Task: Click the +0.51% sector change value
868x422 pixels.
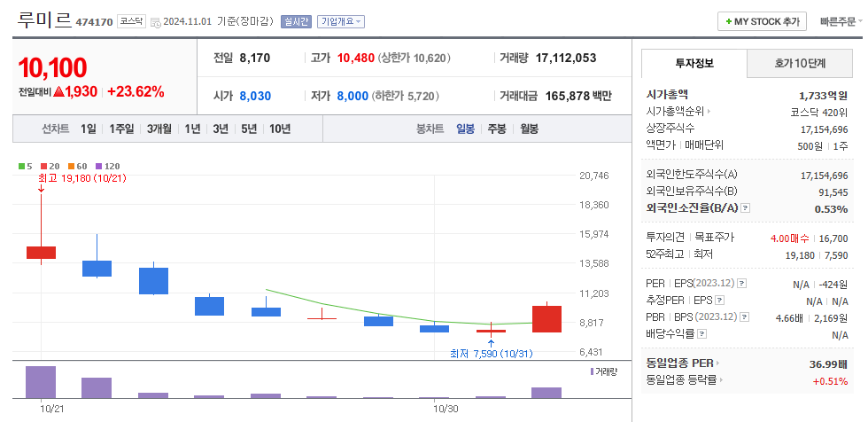Action: [831, 381]
